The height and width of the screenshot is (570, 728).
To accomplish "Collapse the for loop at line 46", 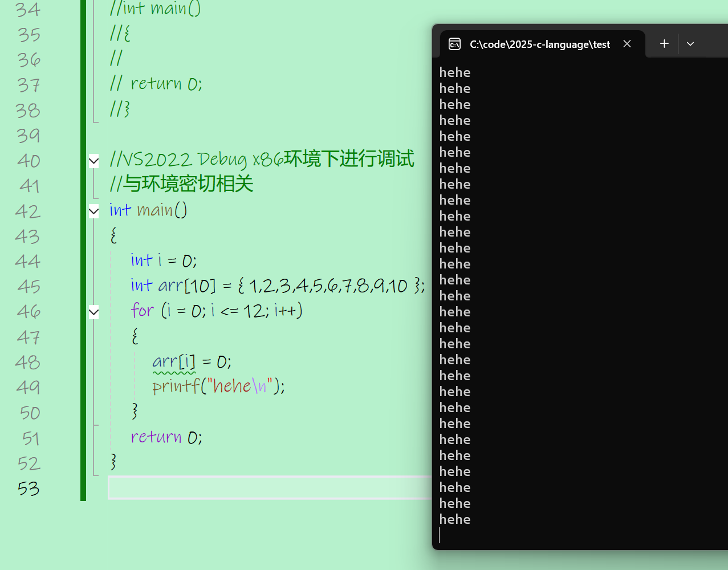I will (x=94, y=312).
